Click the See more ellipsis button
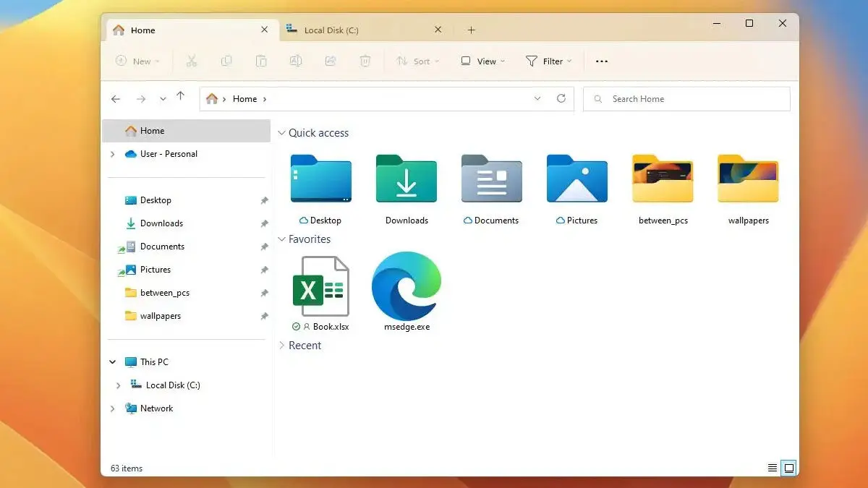 601,61
